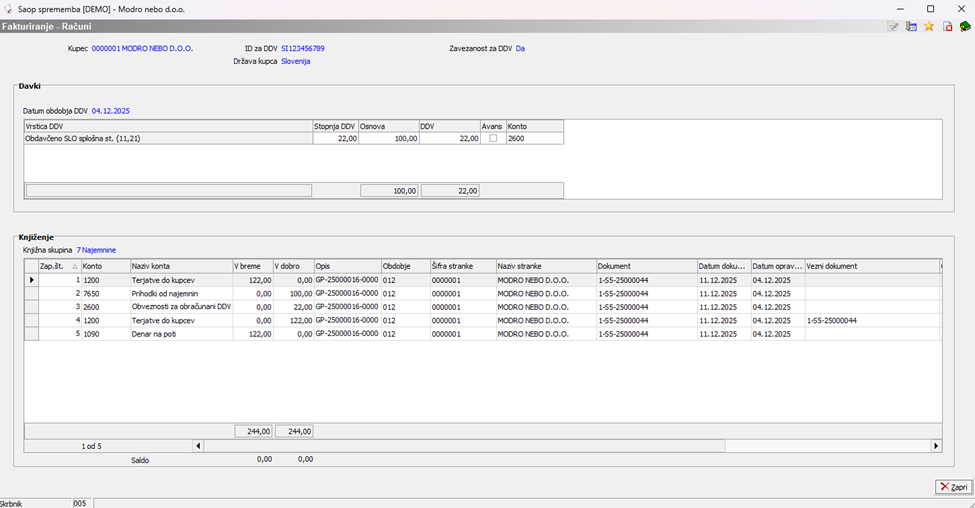Click the document with red X icon

click(x=947, y=26)
